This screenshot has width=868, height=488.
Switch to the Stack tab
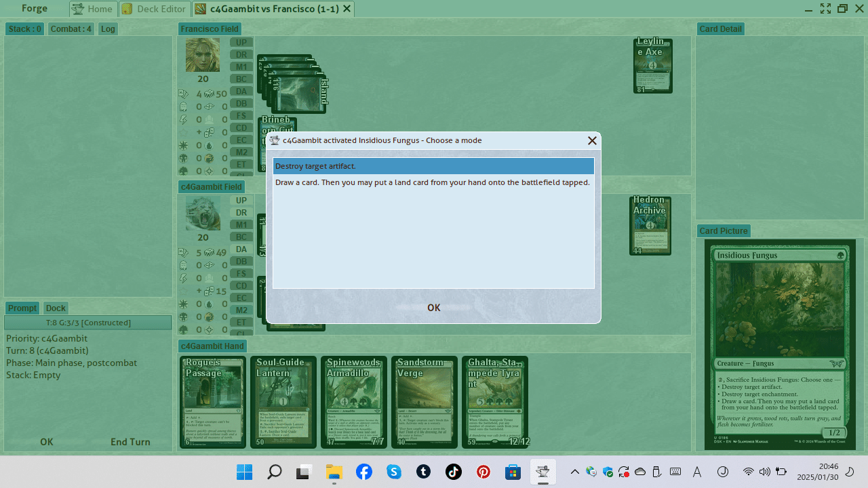click(25, 28)
